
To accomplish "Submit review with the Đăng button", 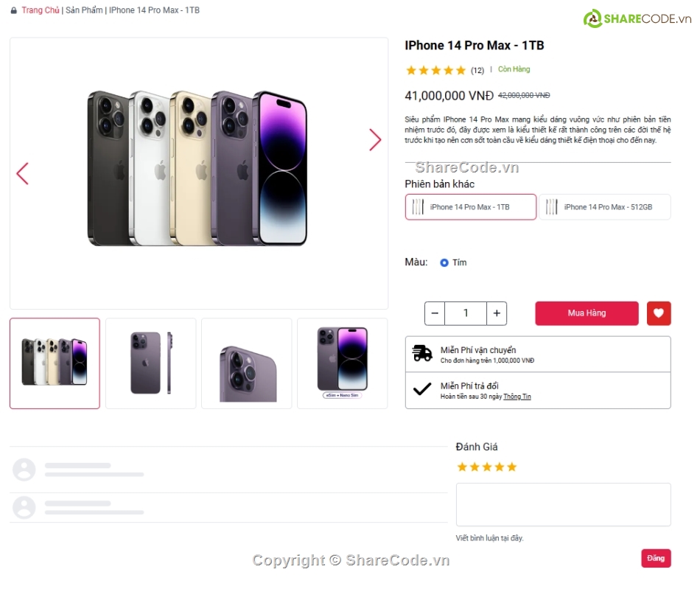I will click(656, 558).
